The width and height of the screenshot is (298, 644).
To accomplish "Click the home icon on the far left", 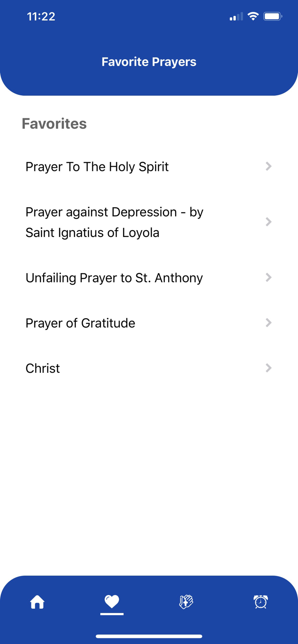I will tap(37, 602).
